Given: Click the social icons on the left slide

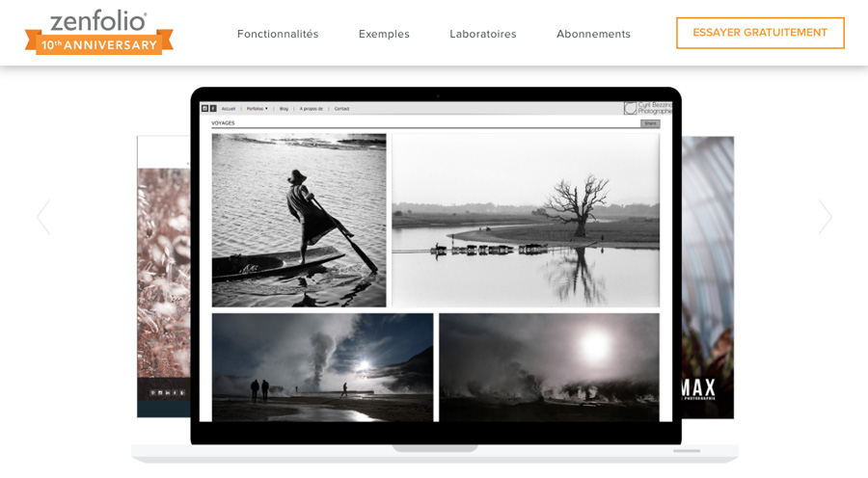Looking at the screenshot, I should [x=167, y=393].
